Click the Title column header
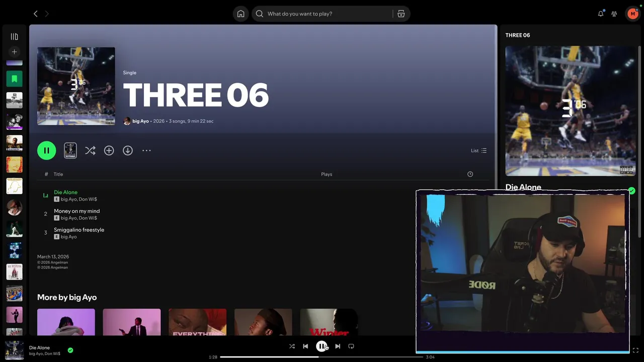Screen dimensions: 644x362 [58, 174]
